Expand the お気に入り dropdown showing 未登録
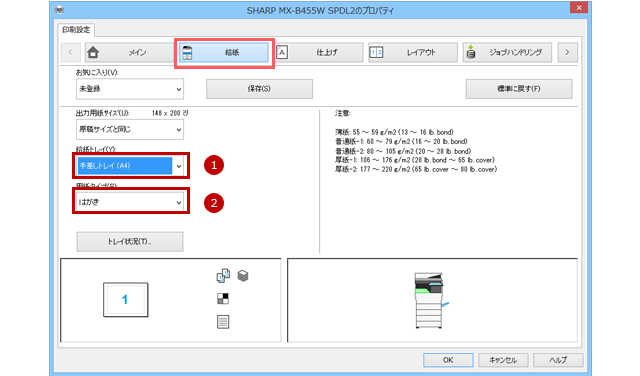640x376 pixels. pyautogui.click(x=130, y=89)
